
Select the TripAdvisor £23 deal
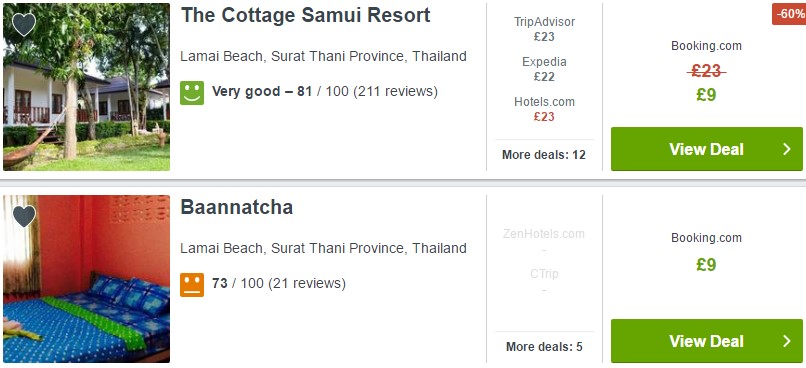(544, 29)
